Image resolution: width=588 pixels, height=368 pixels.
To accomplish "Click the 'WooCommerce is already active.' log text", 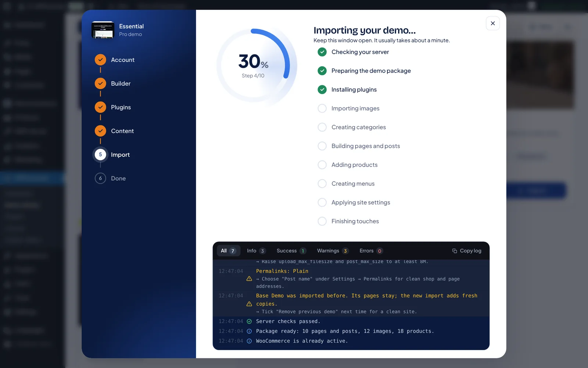I will (x=302, y=341).
